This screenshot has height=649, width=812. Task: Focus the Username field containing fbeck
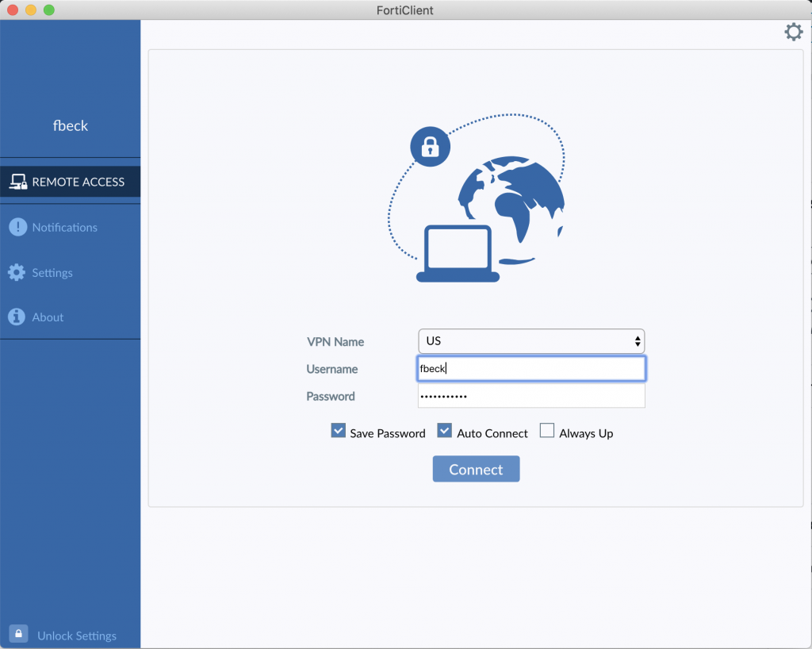click(x=531, y=369)
